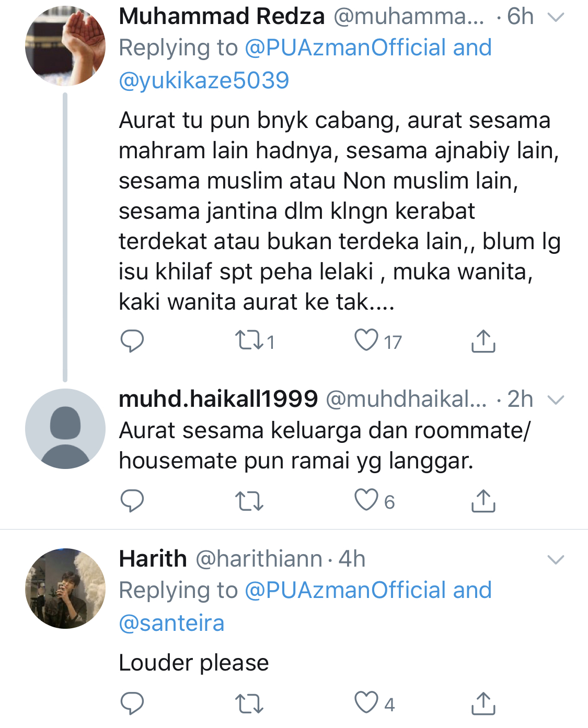Like Harith's tweet with 4 likes
Image resolution: width=588 pixels, height=728 pixels.
click(x=366, y=702)
